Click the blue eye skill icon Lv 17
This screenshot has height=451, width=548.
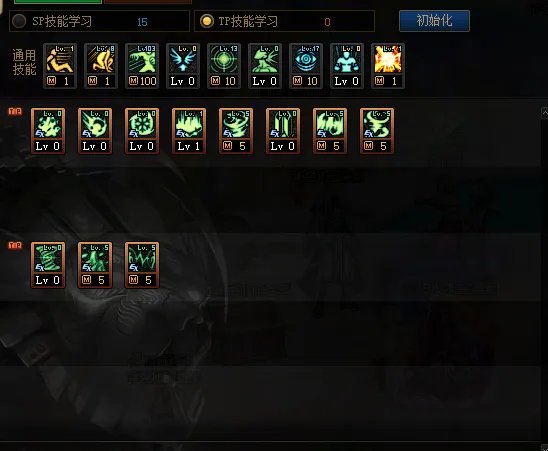(306, 66)
